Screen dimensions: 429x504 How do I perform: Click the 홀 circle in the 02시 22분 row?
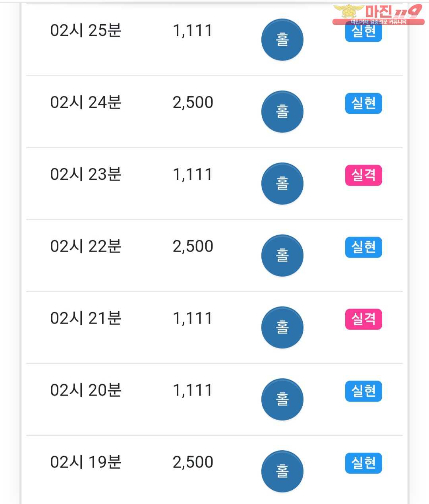[282, 256]
